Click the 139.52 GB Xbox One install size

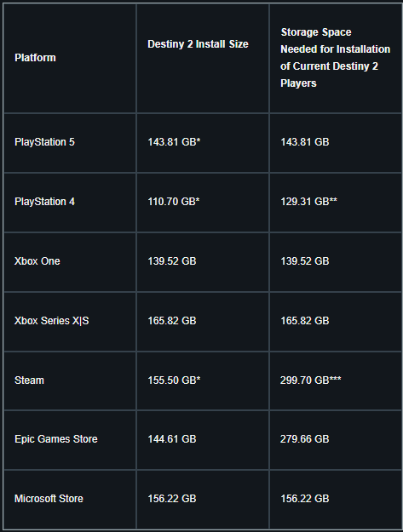point(172,261)
